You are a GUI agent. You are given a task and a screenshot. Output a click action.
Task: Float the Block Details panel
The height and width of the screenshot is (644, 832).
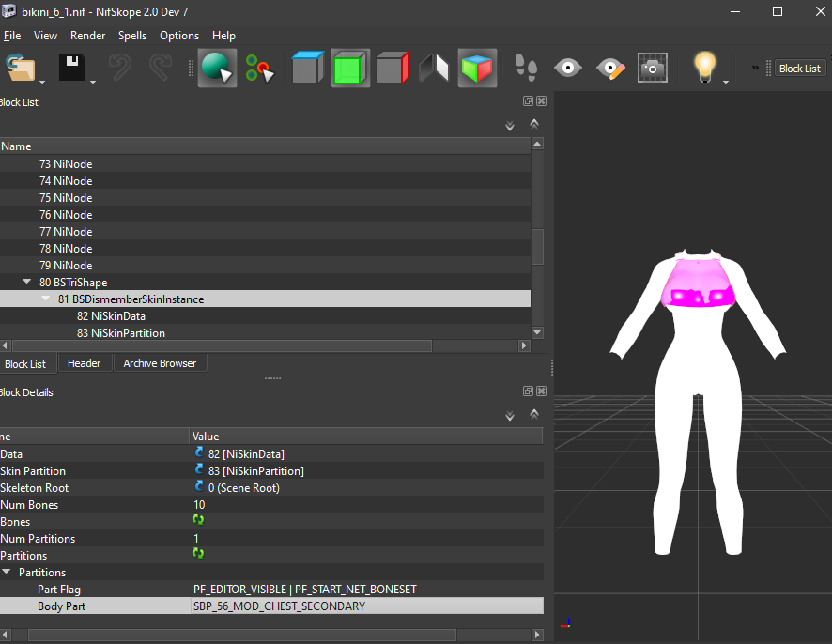click(x=528, y=391)
